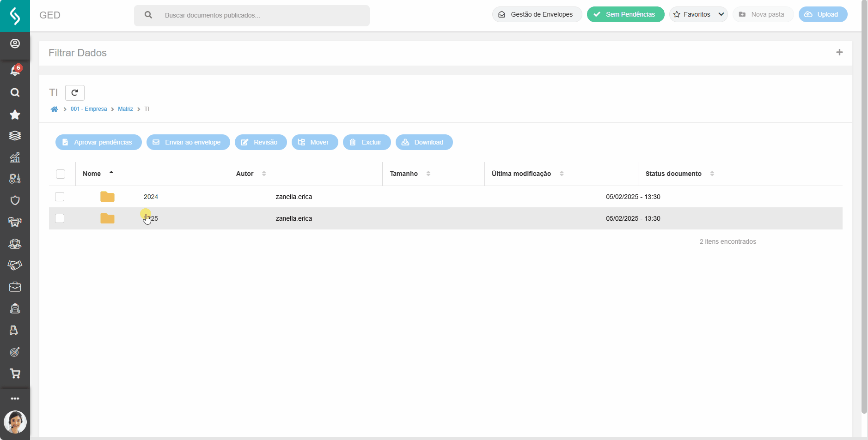Toggle the select-all checkbox in table header
The height and width of the screenshot is (440, 868).
point(61,174)
